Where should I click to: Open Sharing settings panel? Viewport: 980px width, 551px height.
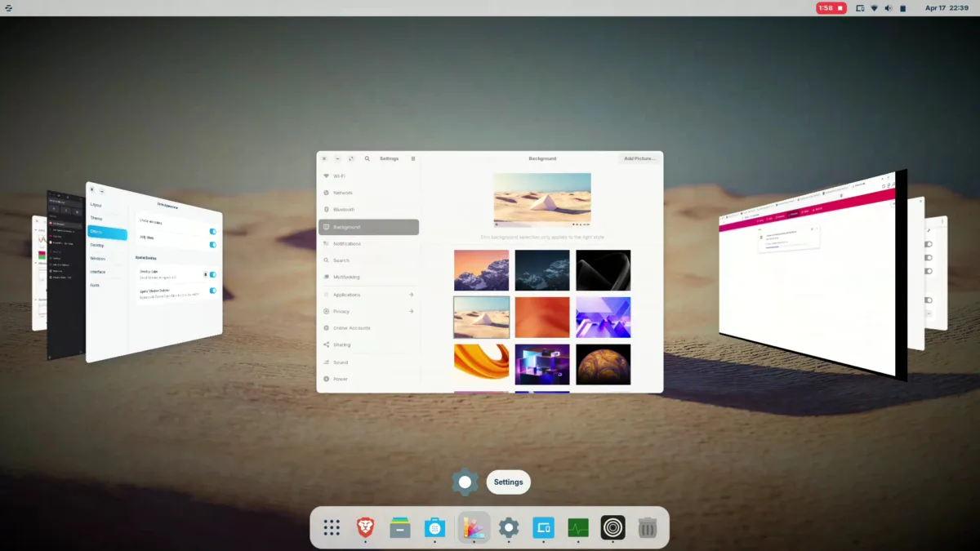pyautogui.click(x=368, y=344)
